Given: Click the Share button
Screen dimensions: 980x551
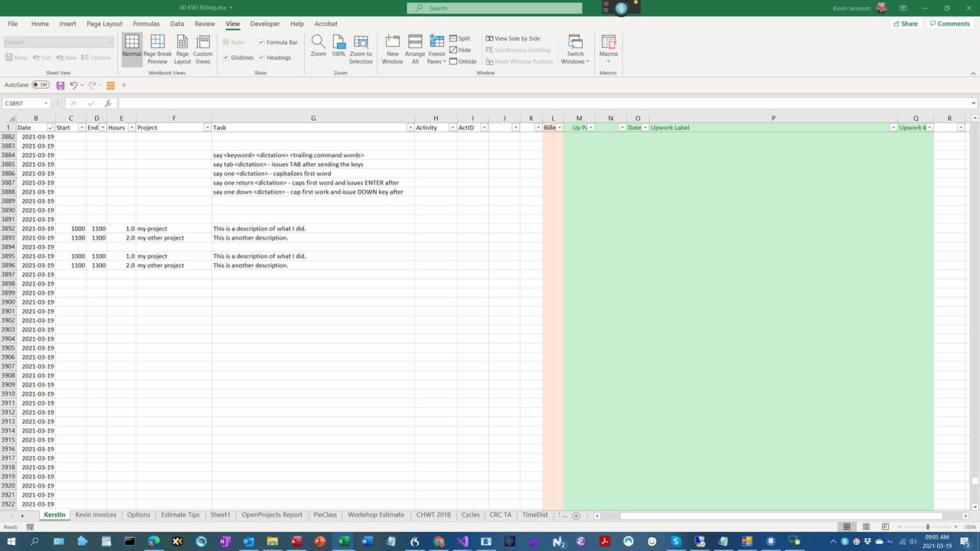Looking at the screenshot, I should 905,24.
